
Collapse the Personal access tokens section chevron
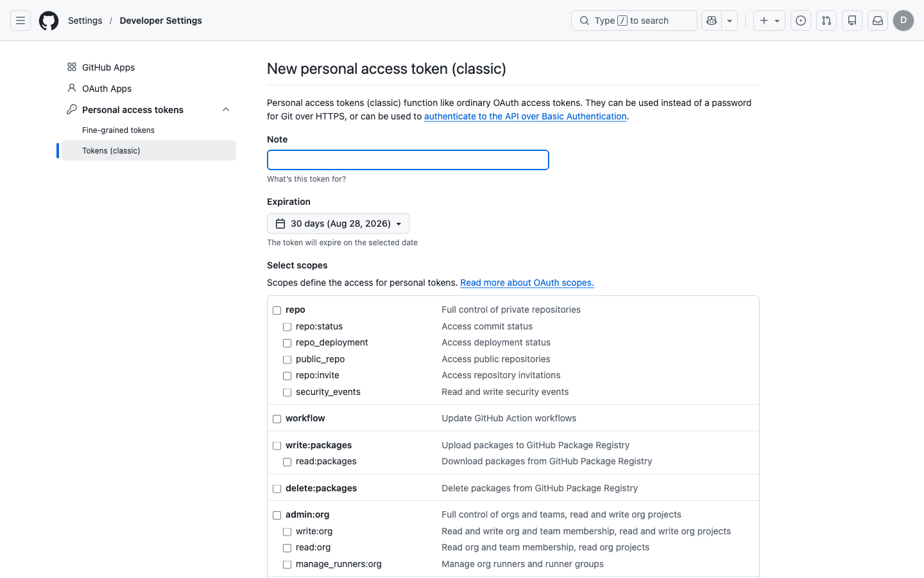[226, 110]
